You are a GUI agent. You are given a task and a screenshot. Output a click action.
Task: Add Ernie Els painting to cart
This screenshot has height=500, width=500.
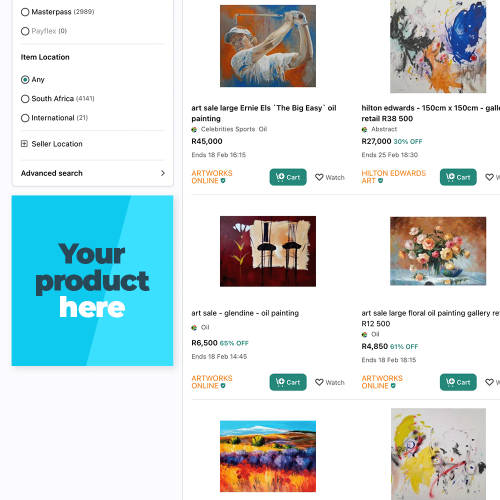click(288, 177)
